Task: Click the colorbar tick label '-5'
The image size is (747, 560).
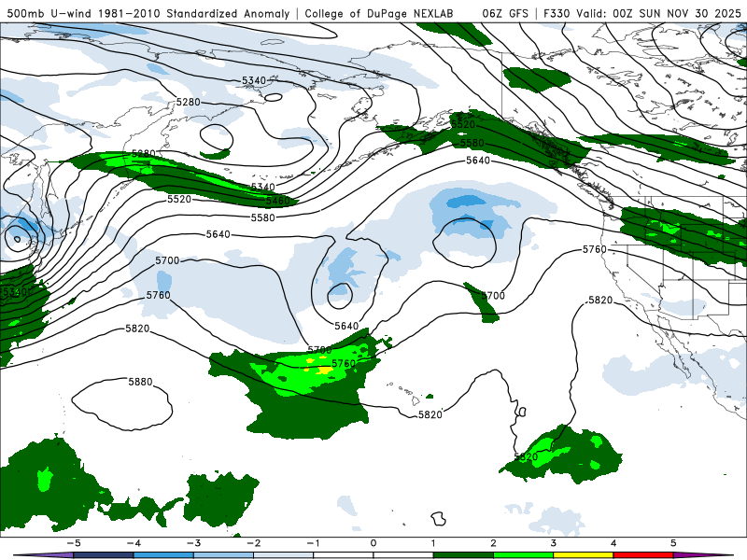Action: 74,543
